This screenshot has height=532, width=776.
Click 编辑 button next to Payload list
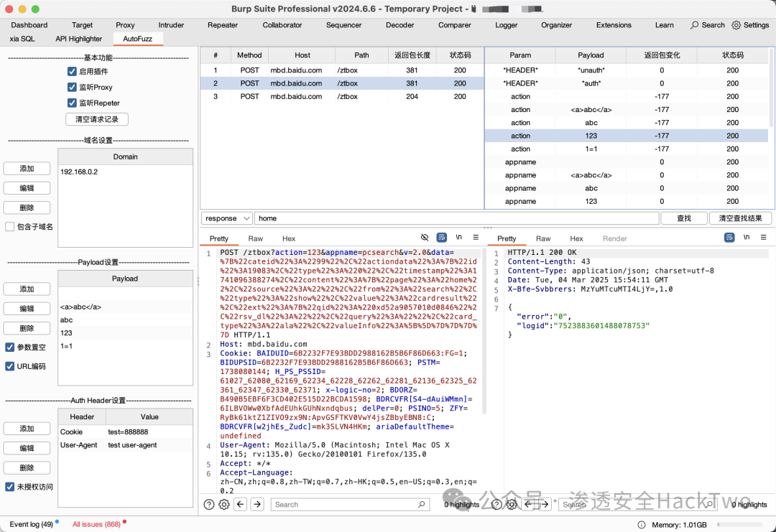click(27, 309)
